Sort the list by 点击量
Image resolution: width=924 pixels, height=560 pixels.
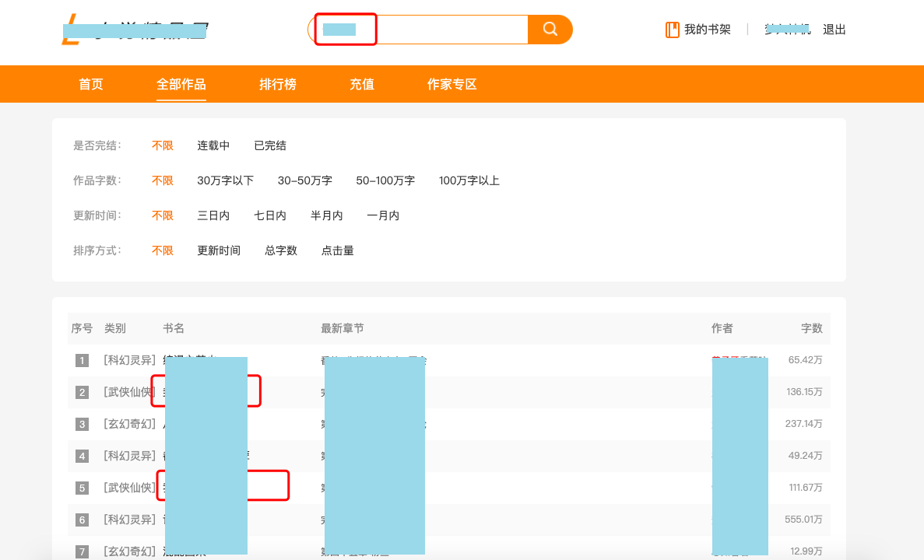coord(338,250)
